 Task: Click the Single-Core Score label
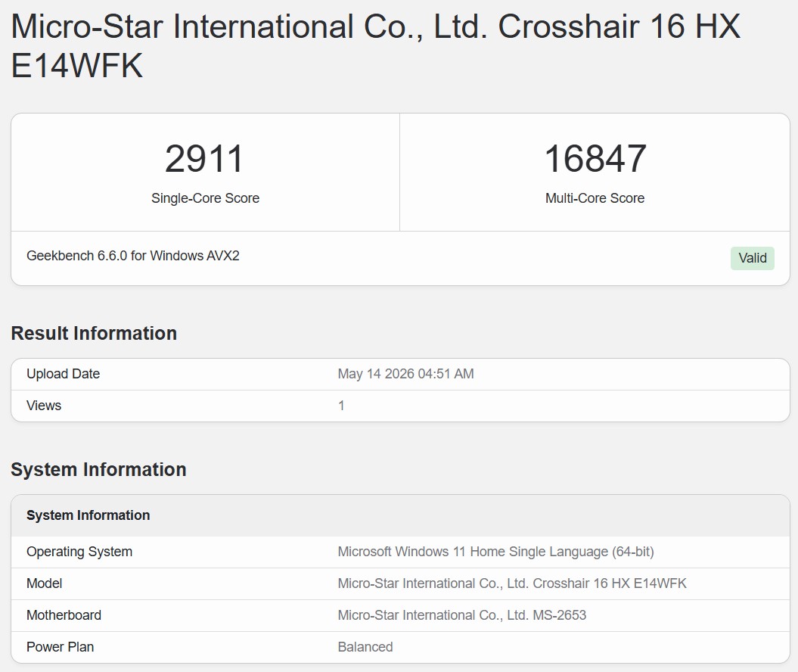(205, 198)
